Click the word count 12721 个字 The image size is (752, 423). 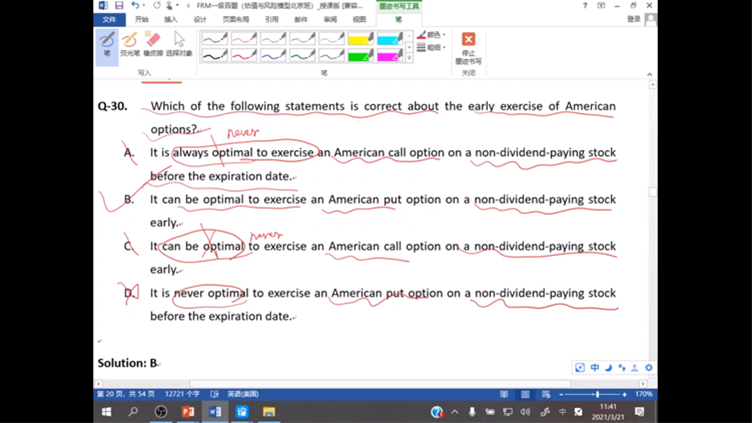coord(182,394)
